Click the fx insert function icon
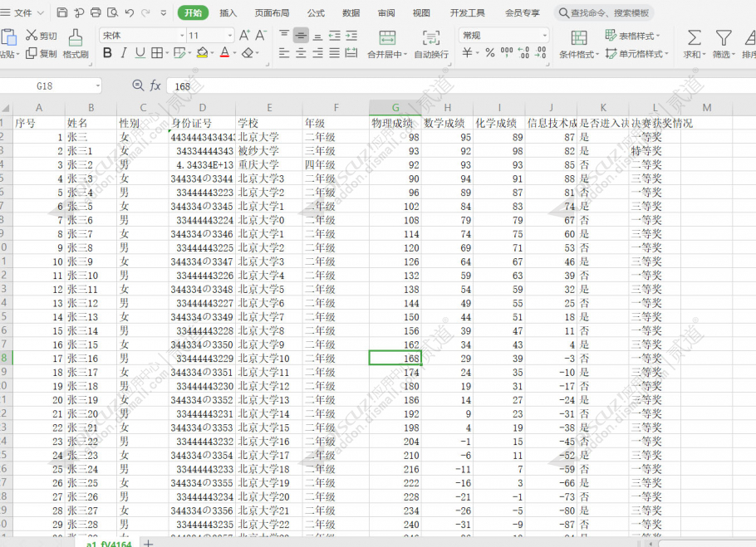Image resolution: width=756 pixels, height=547 pixels. point(155,85)
